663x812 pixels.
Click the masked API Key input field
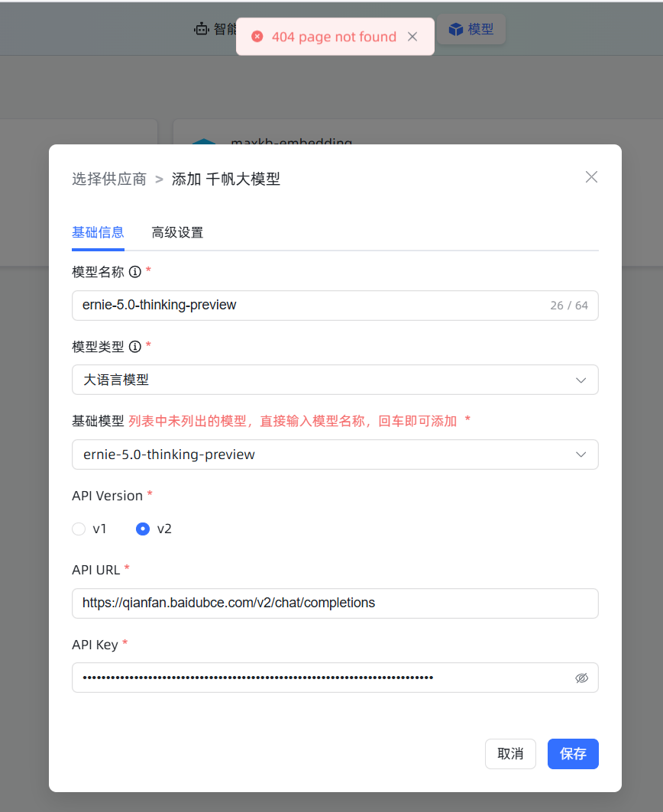tap(321, 678)
